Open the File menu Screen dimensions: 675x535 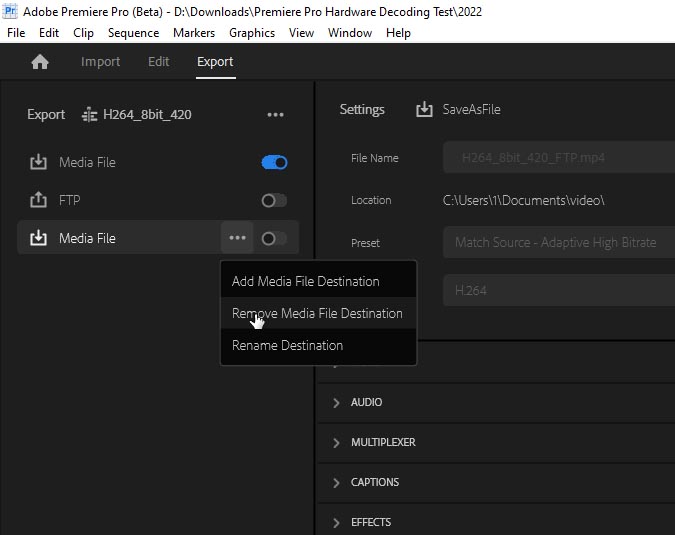point(16,33)
